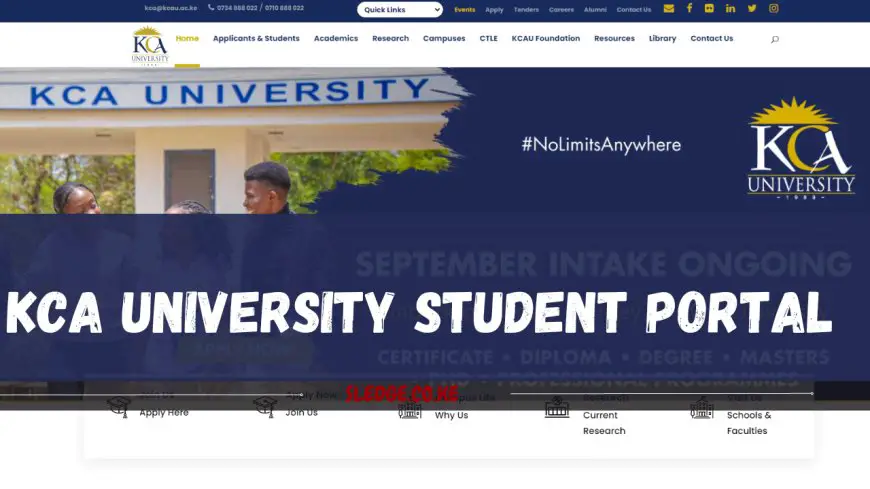Open the KCAU Foundation menu
This screenshot has width=870, height=489.
pos(545,38)
